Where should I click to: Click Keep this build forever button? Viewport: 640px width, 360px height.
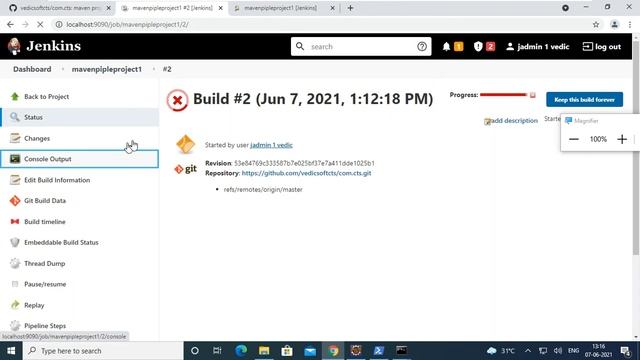[x=584, y=100]
